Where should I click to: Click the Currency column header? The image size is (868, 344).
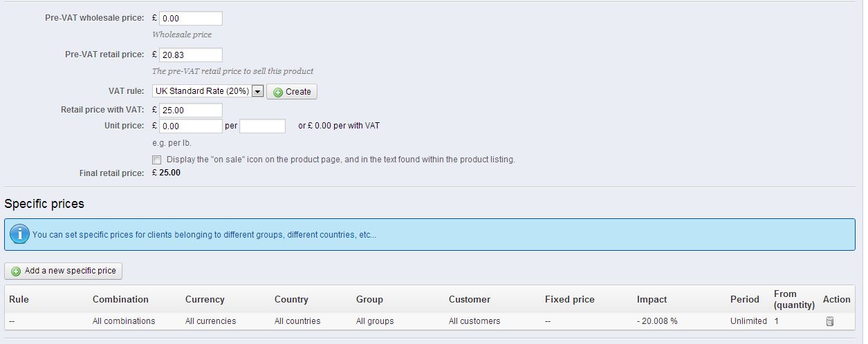point(205,299)
